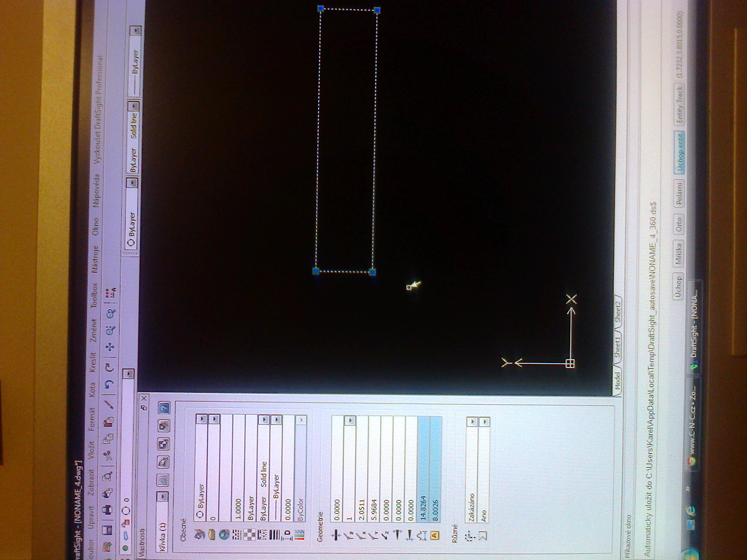The height and width of the screenshot is (560, 747).
Task: Click the Redo arrow icon
Action: 109,367
